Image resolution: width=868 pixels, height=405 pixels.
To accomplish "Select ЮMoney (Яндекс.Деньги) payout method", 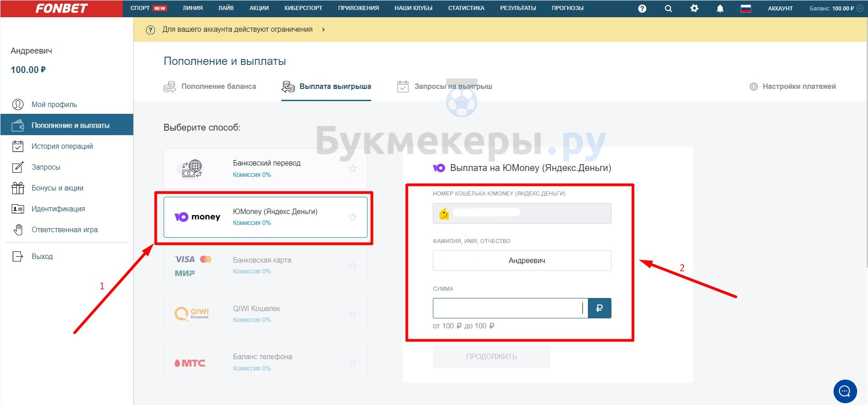I will [266, 217].
